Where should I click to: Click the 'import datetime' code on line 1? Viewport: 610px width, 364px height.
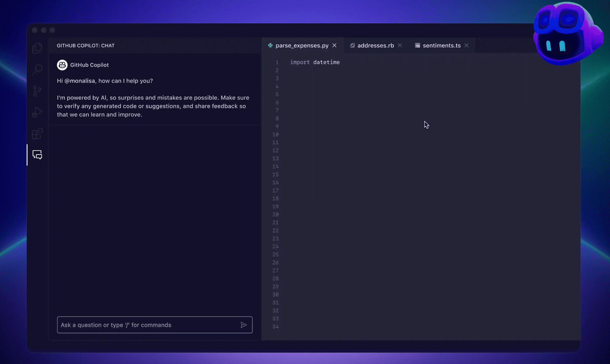[x=315, y=62]
